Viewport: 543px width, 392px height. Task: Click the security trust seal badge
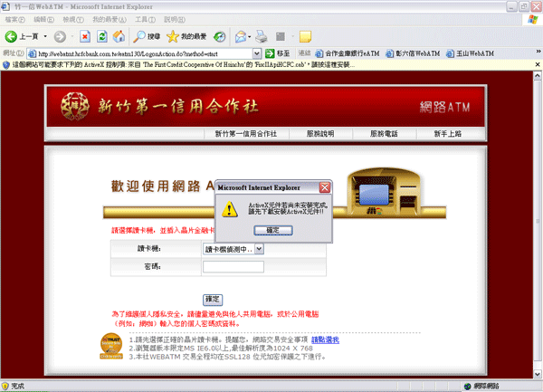tap(111, 346)
